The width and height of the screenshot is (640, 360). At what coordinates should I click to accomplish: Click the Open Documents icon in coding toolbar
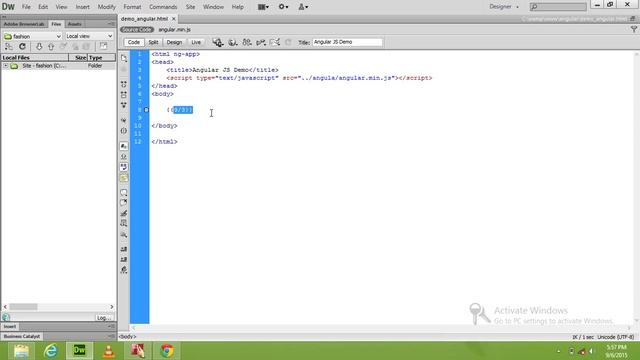point(124,58)
